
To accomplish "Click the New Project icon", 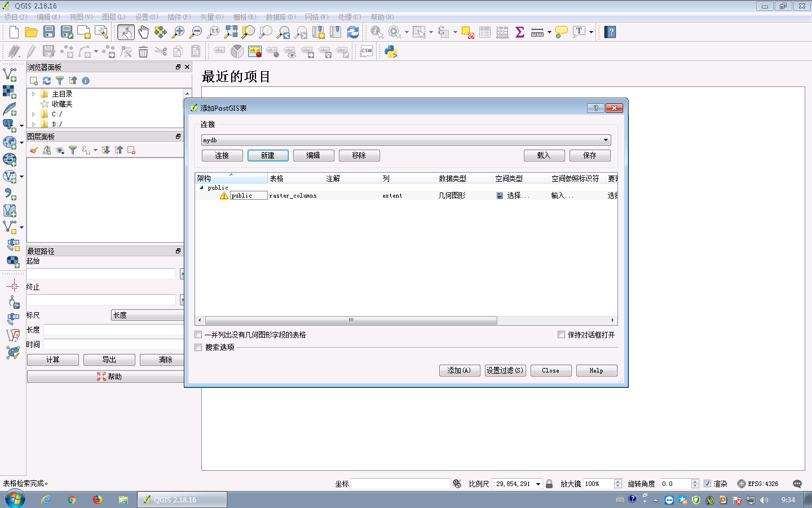I will coord(14,32).
